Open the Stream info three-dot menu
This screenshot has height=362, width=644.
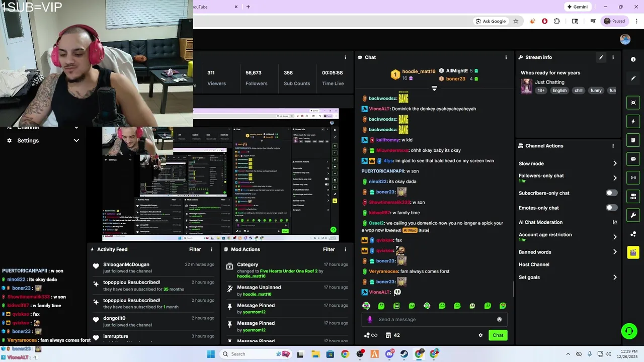coord(613,57)
